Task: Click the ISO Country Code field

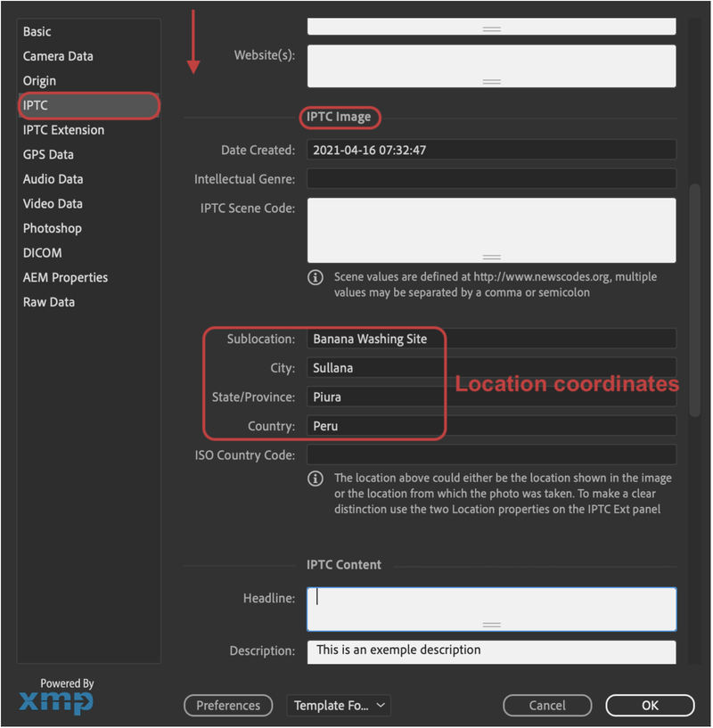Action: coord(491,455)
